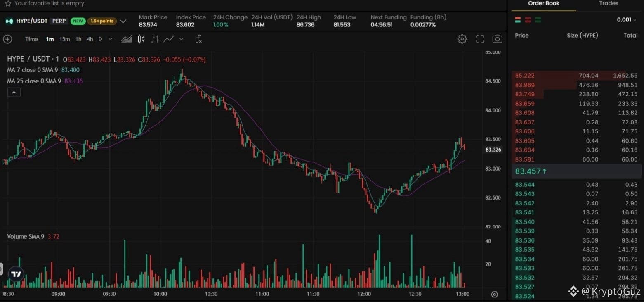This screenshot has height=302, width=644.
Task: Show both bids and asks view icon
Action: tap(518, 20)
